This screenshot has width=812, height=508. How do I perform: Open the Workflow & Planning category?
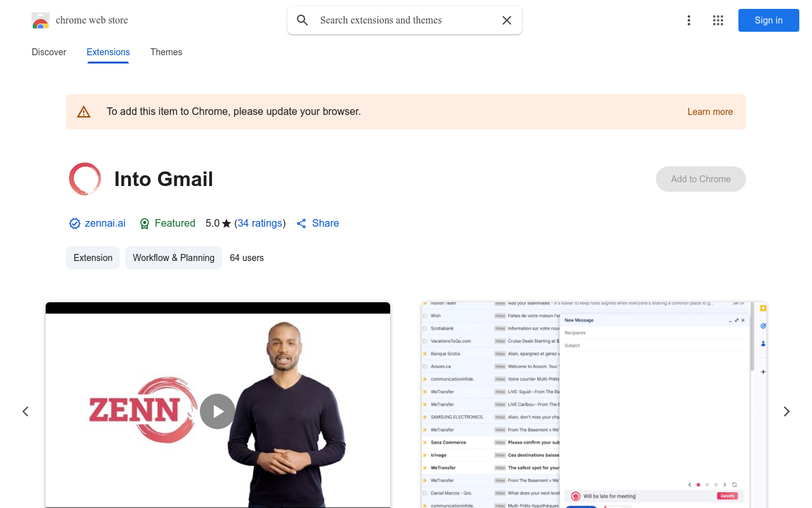pyautogui.click(x=173, y=258)
